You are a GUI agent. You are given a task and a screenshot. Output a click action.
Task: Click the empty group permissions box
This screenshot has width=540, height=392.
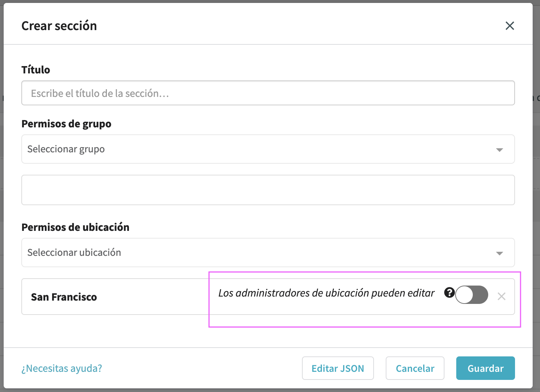268,190
